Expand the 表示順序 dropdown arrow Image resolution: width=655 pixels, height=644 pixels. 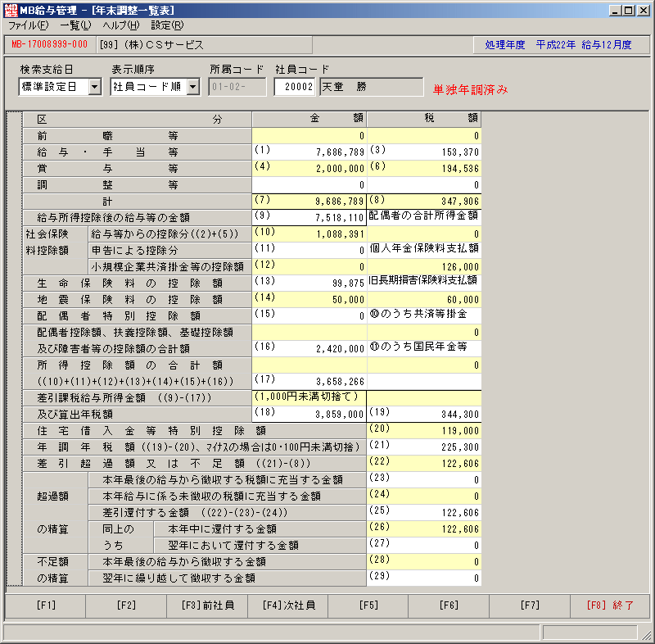click(192, 87)
